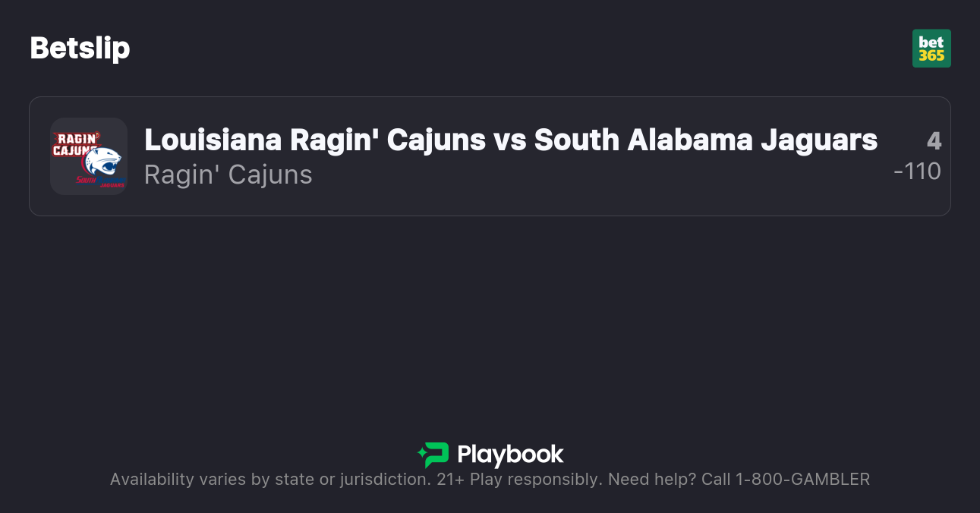
Task: Open the Louisiana Ragin' Cajuns matchup title
Action: tap(510, 140)
